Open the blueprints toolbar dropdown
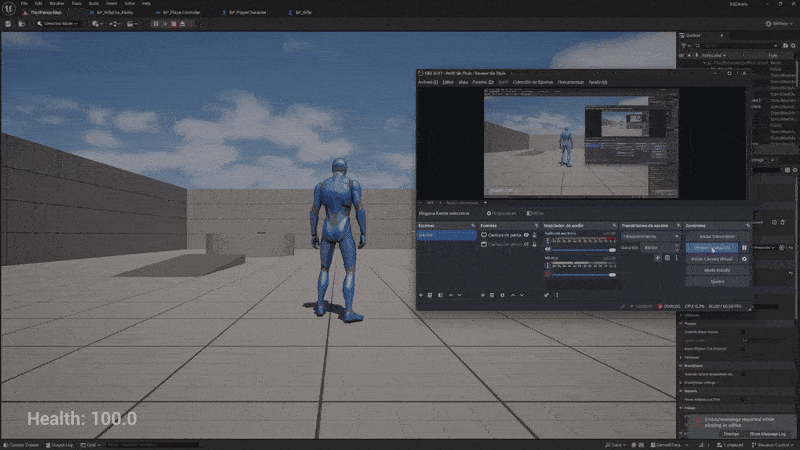The width and height of the screenshot is (800, 450). 114,23
